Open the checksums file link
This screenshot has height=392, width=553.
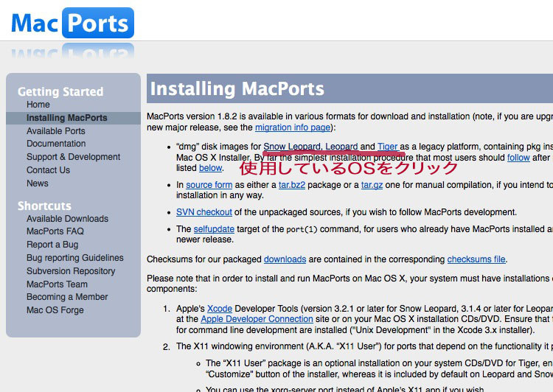click(x=476, y=259)
